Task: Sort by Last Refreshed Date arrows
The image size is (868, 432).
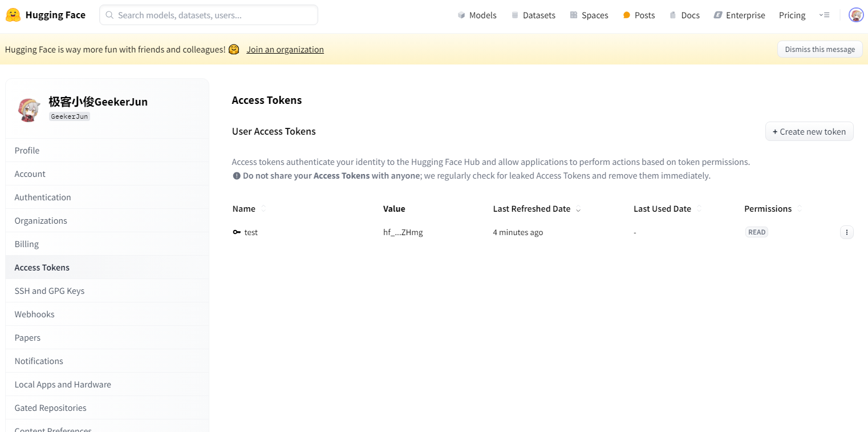Action: [x=578, y=209]
